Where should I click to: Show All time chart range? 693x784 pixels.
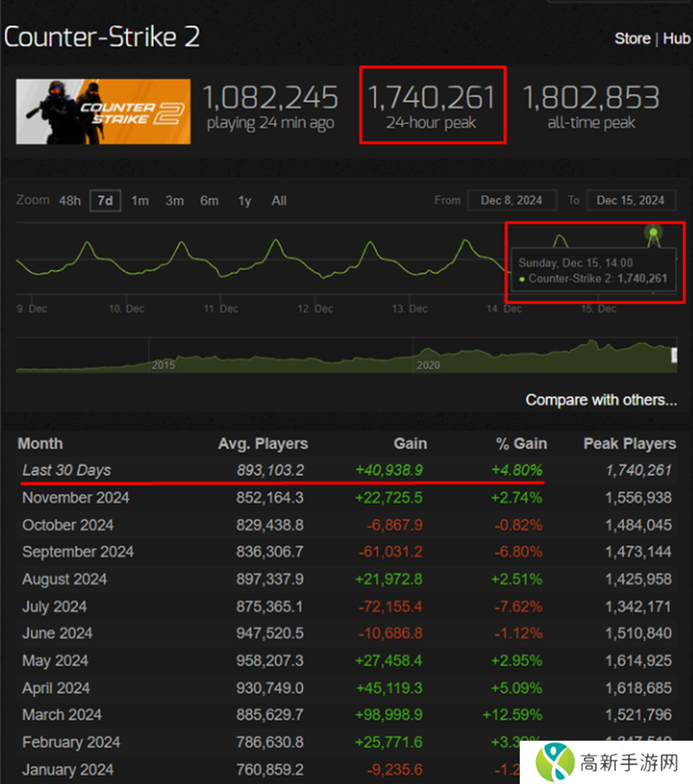coord(278,201)
